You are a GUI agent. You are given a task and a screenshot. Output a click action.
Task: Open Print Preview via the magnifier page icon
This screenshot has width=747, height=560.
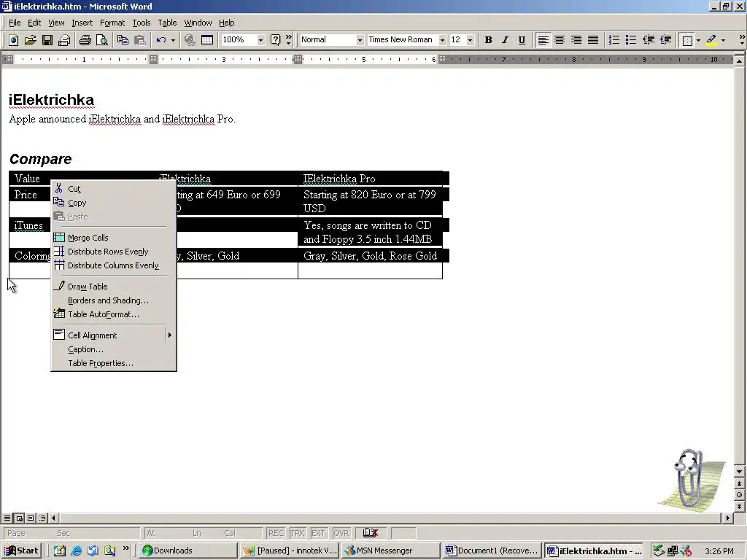(102, 40)
